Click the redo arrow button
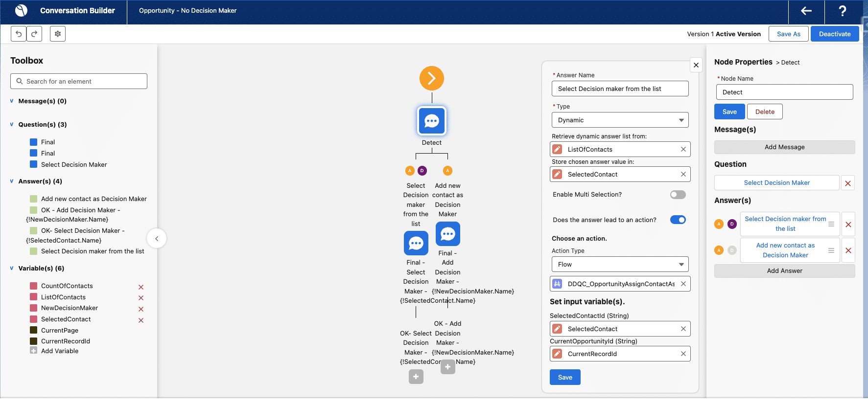The width and height of the screenshot is (868, 405). click(34, 34)
